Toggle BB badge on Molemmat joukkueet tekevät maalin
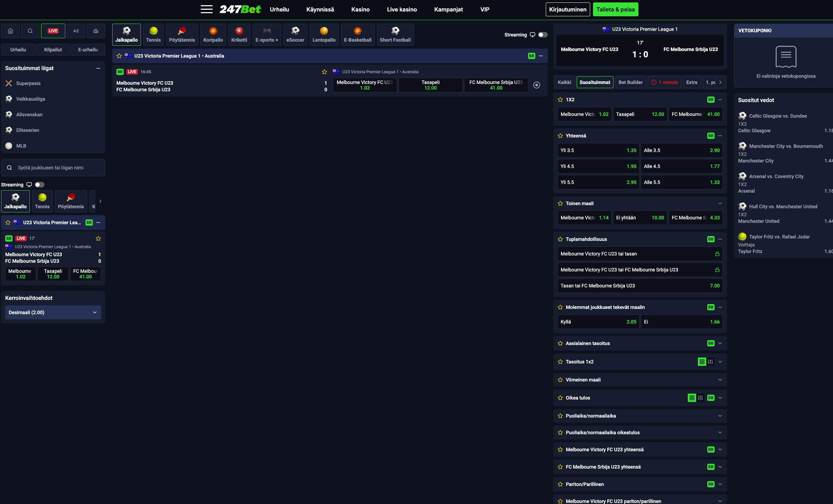The height and width of the screenshot is (504, 833). pos(711,307)
